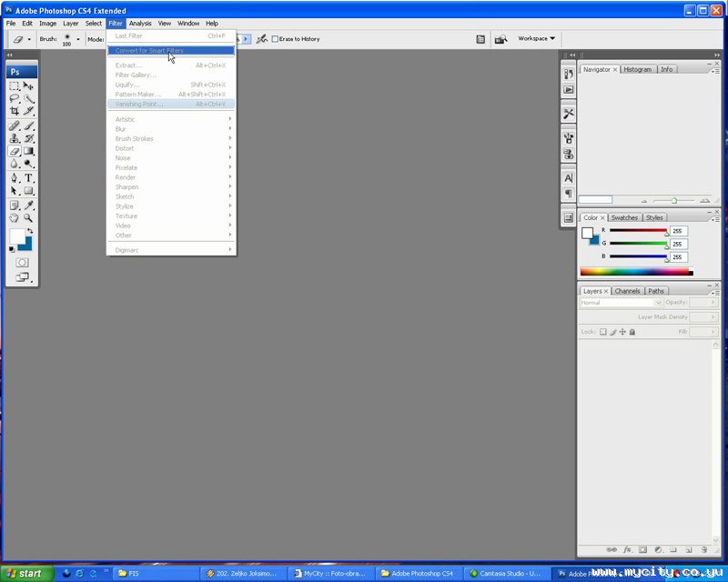Open the Navigator panel options menu

[x=715, y=71]
